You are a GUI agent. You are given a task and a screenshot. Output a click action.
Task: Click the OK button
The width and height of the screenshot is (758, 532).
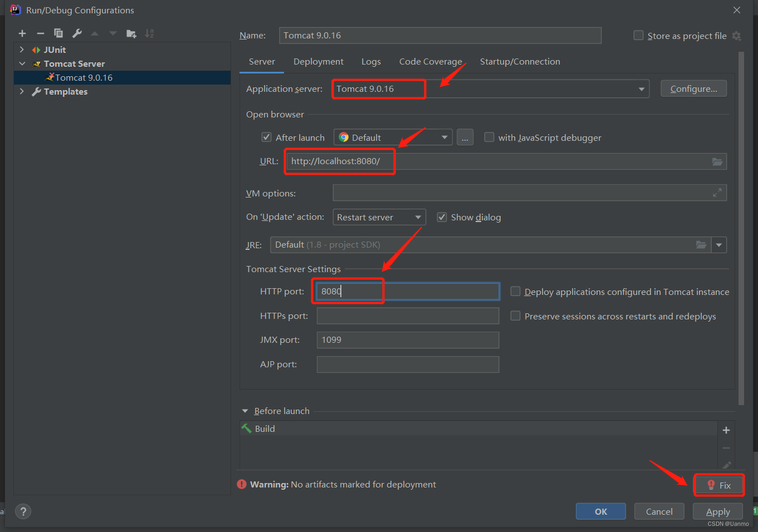(x=601, y=511)
